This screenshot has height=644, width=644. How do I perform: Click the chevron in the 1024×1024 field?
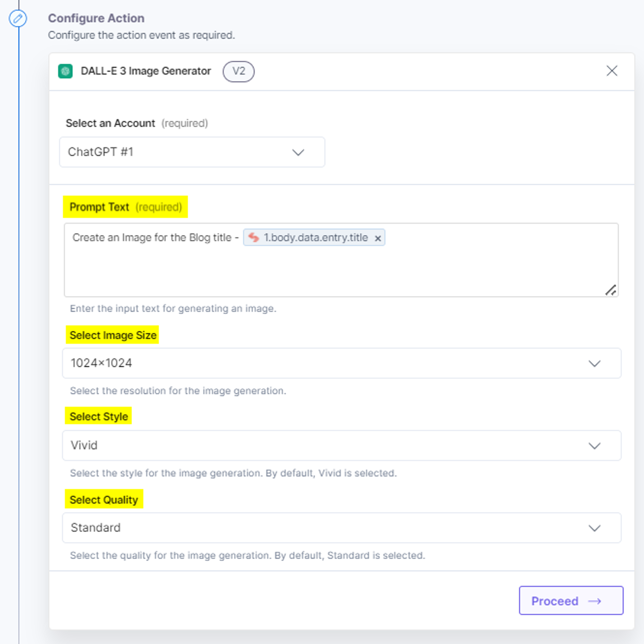click(x=594, y=363)
